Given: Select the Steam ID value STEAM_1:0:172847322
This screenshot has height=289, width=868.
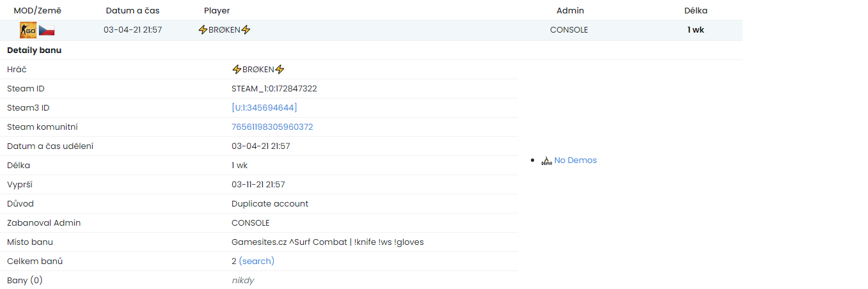Looking at the screenshot, I should coord(274,89).
